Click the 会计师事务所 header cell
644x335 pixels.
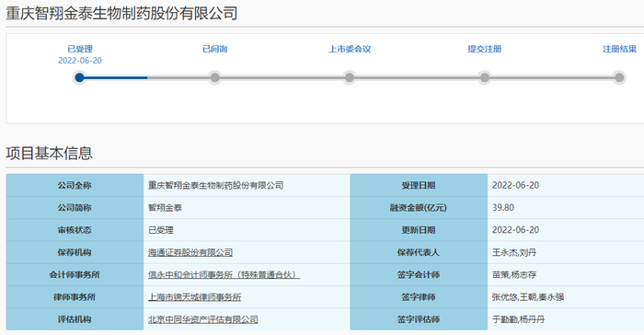(x=75, y=274)
